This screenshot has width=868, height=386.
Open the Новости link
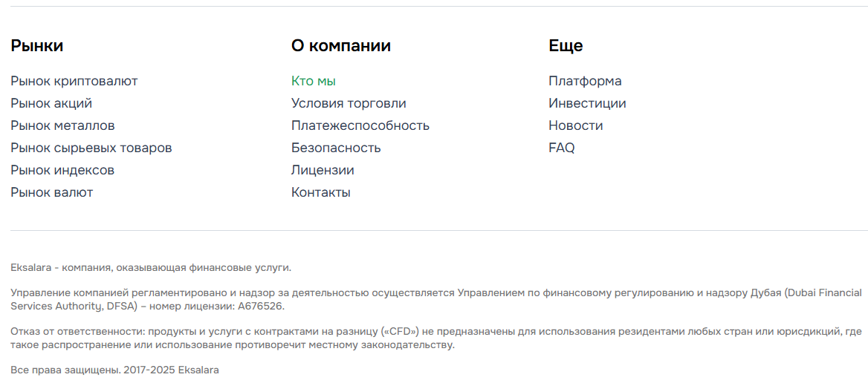(x=576, y=125)
